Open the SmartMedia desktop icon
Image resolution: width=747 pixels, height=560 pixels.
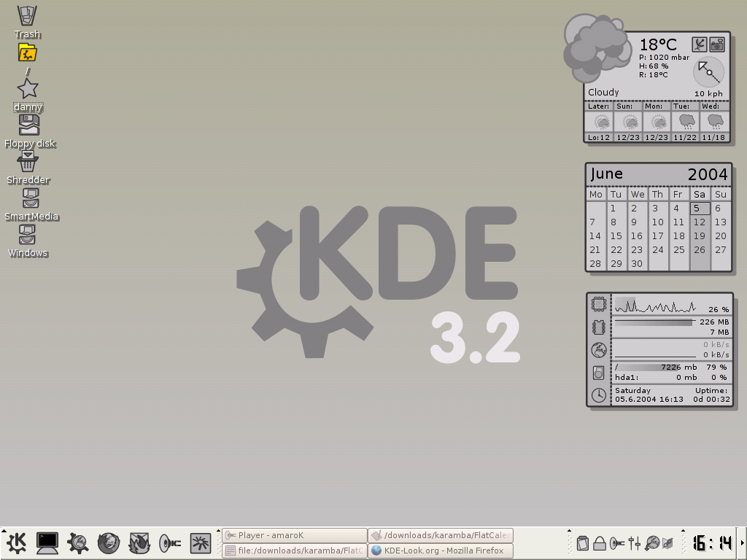coord(31,198)
